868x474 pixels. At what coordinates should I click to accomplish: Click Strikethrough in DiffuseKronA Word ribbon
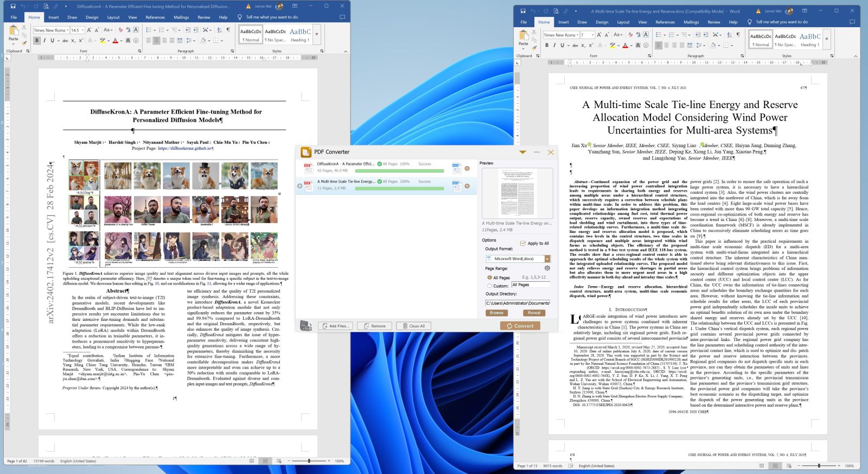tap(65, 40)
